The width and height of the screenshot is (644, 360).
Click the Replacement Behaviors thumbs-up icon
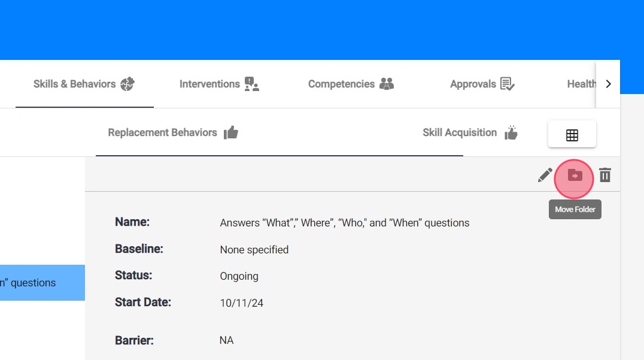pyautogui.click(x=231, y=133)
